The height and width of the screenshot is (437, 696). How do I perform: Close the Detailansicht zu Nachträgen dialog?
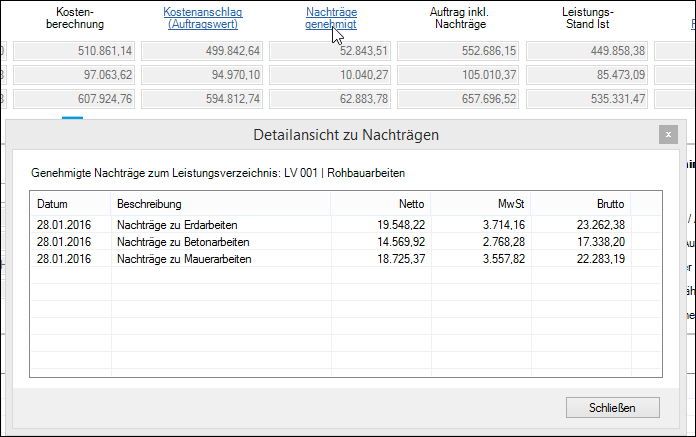(x=668, y=134)
